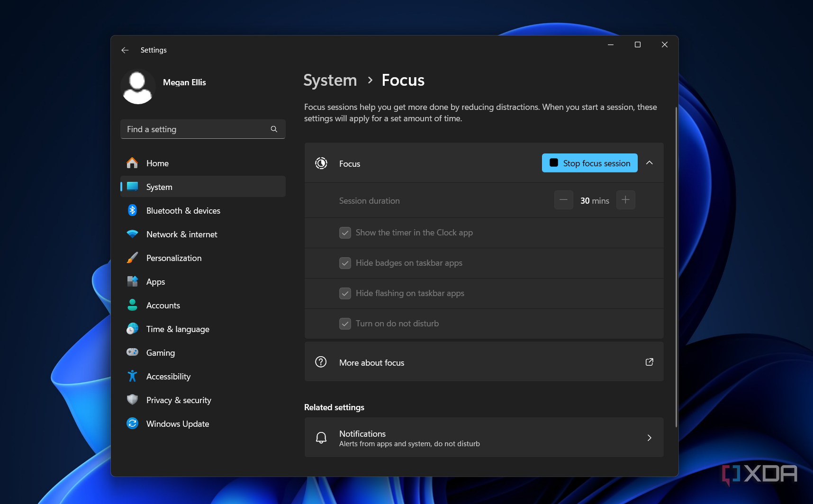
Task: Open Network & internet via Wi-Fi icon
Action: [x=133, y=234]
